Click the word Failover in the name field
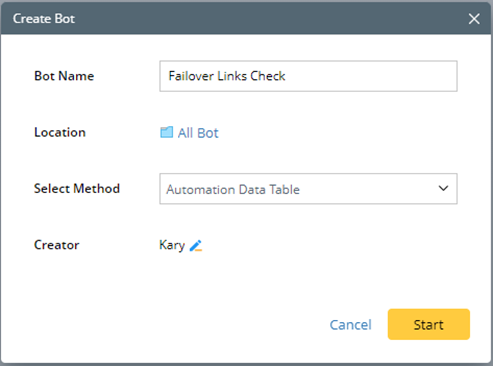Screen dimensions: 493x366 pos(191,76)
